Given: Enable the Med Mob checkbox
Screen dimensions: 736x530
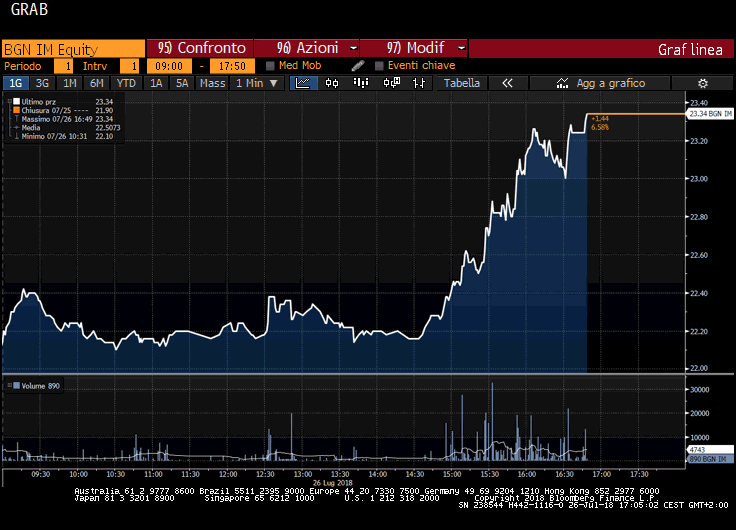Looking at the screenshot, I should pos(270,66).
